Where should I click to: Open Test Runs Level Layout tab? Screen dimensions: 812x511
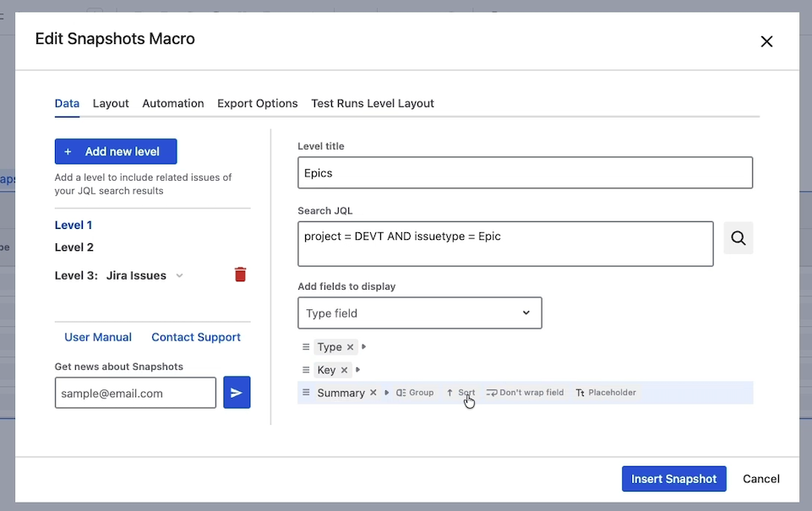coord(373,104)
